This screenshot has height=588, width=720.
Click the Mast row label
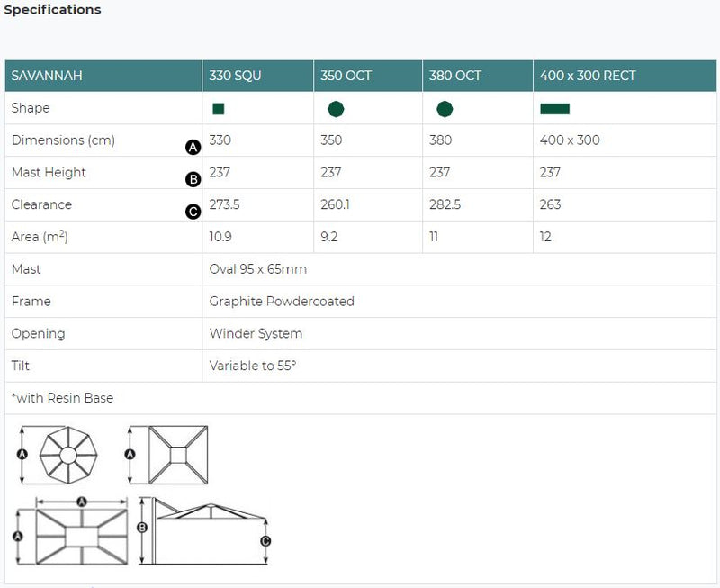(x=26, y=268)
